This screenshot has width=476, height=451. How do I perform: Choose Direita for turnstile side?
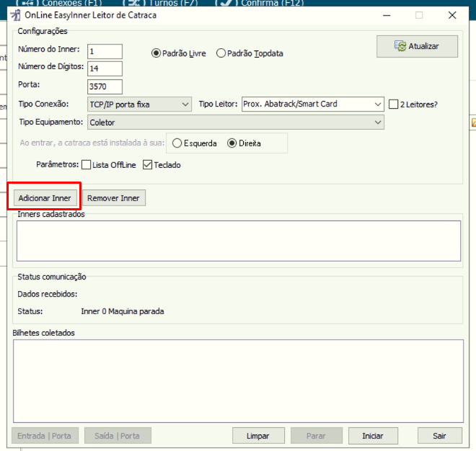click(x=232, y=143)
